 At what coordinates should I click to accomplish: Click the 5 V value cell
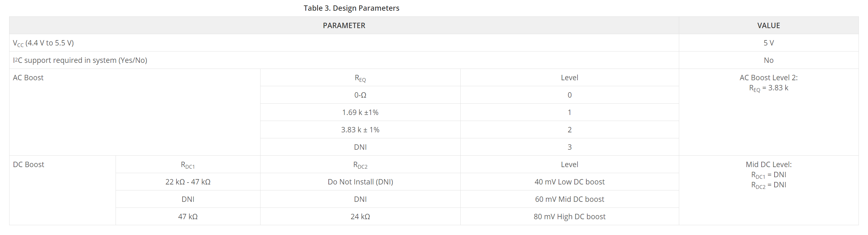768,43
